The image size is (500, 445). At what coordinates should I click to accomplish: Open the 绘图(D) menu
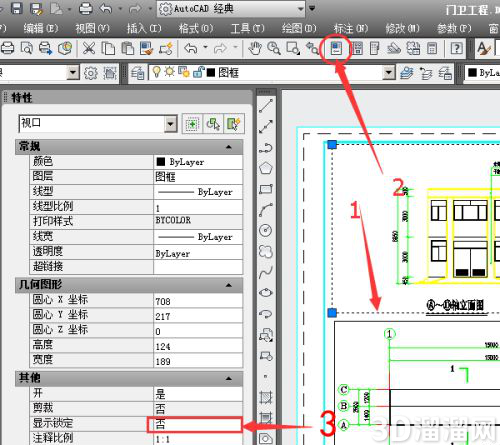tap(299, 29)
